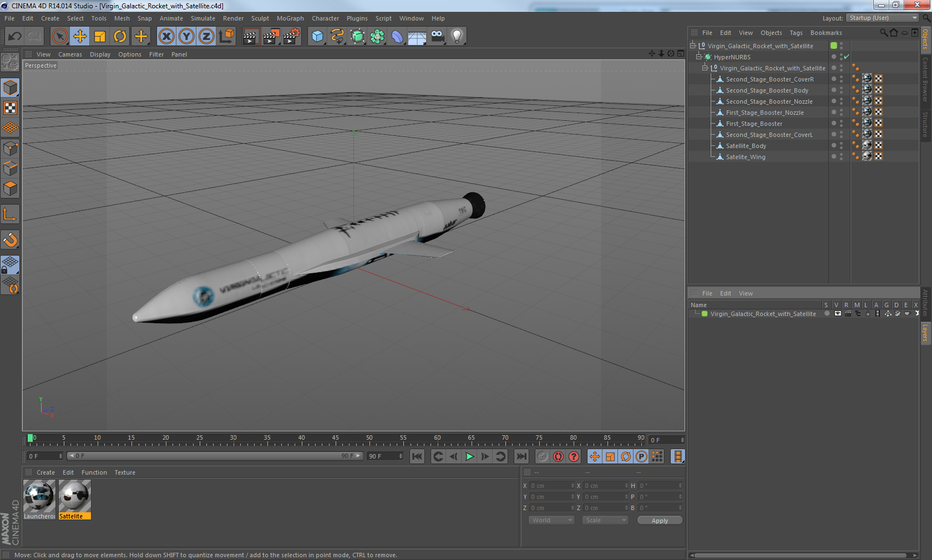Viewport: 932px width, 560px height.
Task: Switch to Texture mode
Action: click(11, 108)
